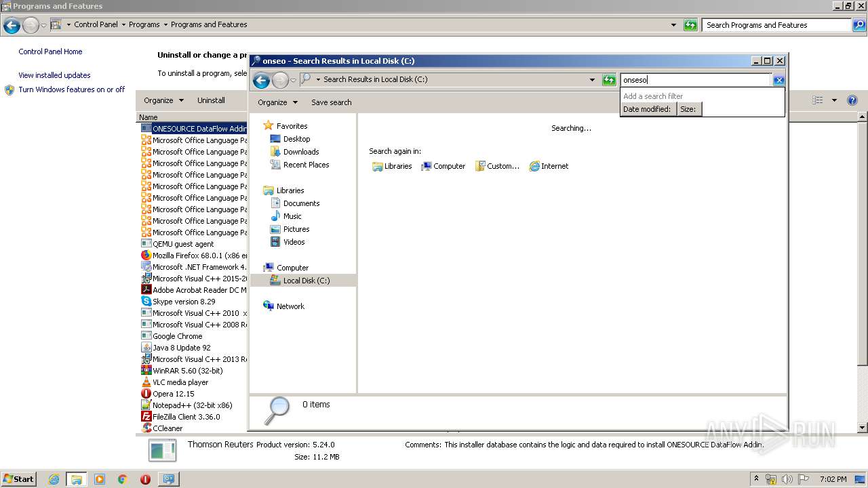Select Favorites in navigation pane
This screenshot has width=868, height=488.
292,126
